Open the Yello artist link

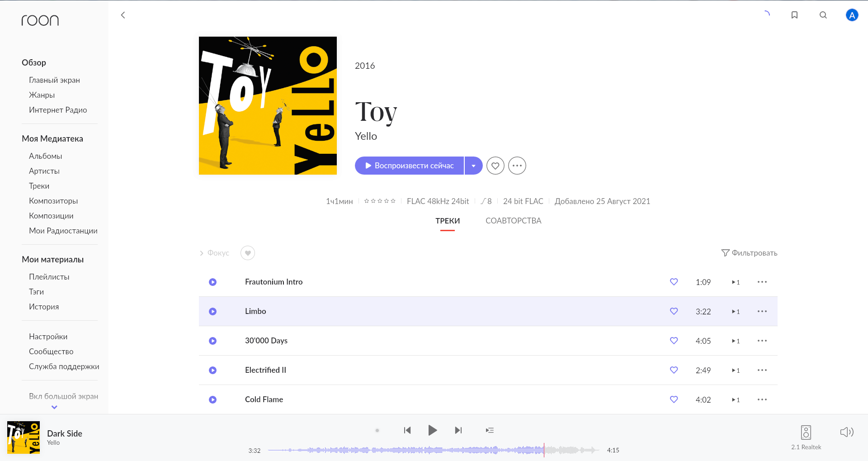(x=366, y=136)
